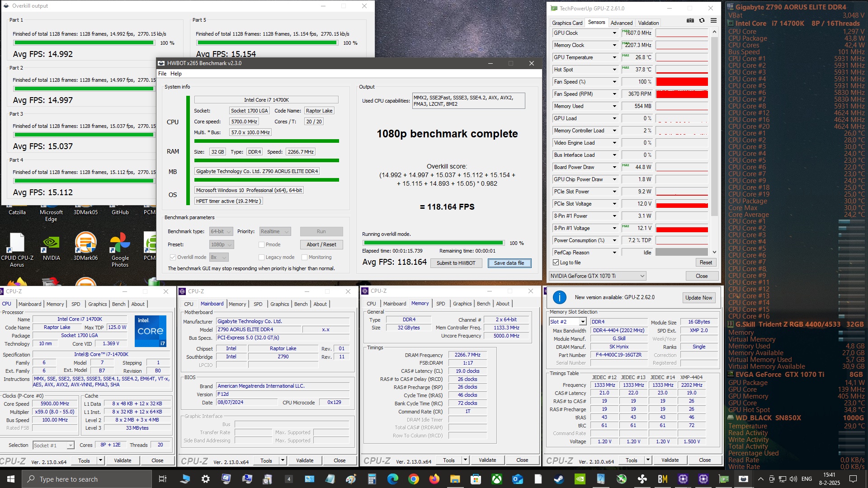Switch to the Advanced tab in GPU-Z
The height and width of the screenshot is (488, 868).
622,23
